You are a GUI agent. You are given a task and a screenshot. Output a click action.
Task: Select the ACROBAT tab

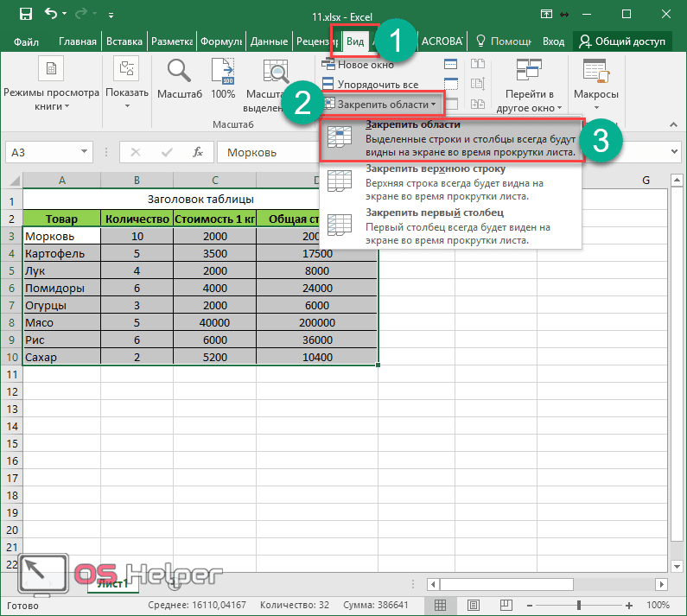click(442, 41)
